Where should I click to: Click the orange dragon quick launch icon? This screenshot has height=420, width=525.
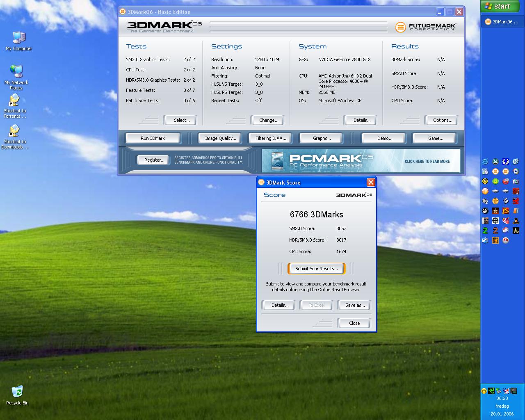495,240
